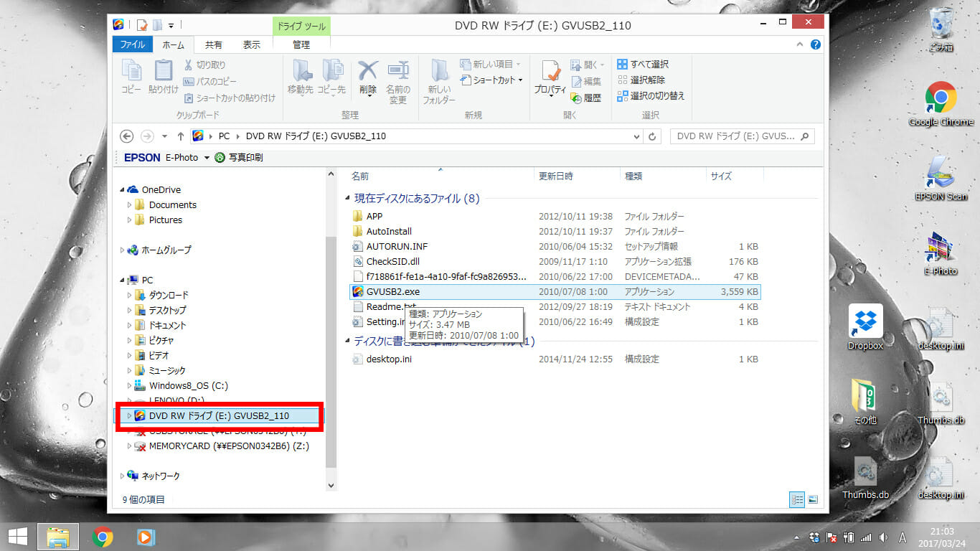Click Copy path (パスのコピー)

[210, 81]
